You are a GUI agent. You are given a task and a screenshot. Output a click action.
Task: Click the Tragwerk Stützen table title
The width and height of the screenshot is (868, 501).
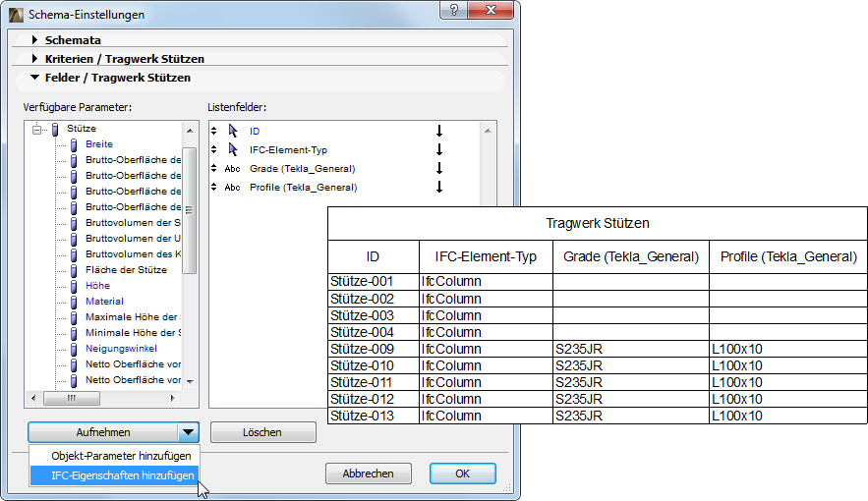click(x=598, y=223)
